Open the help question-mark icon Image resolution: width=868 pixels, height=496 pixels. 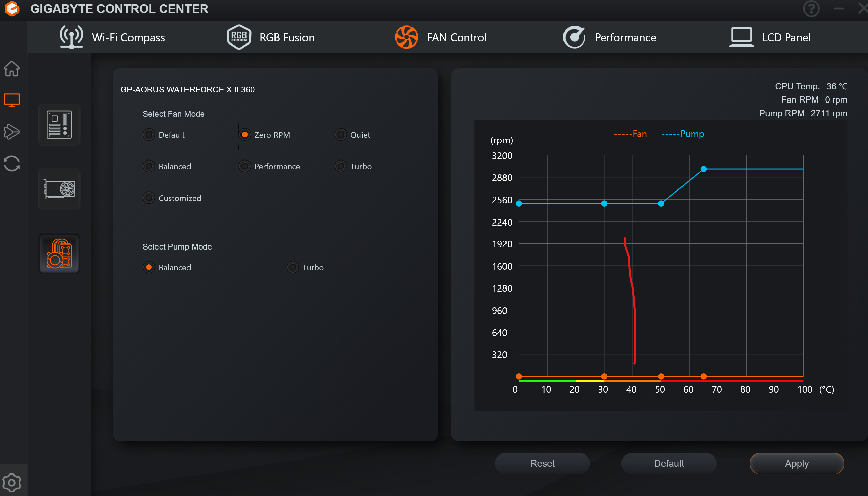pos(811,9)
